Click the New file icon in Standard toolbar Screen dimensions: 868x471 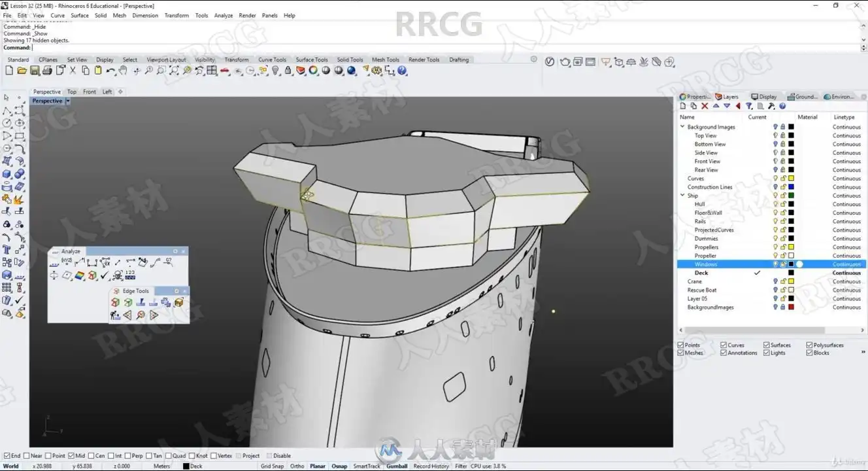9,70
